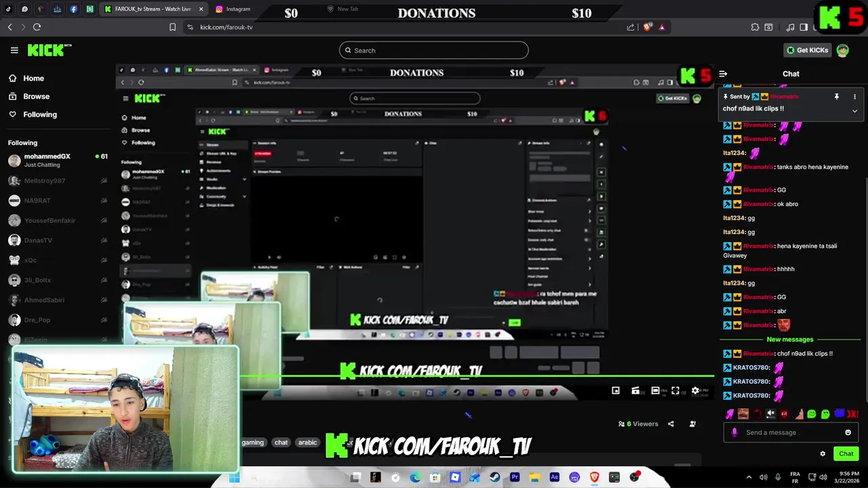Expand the pinned message chevron

point(854,110)
